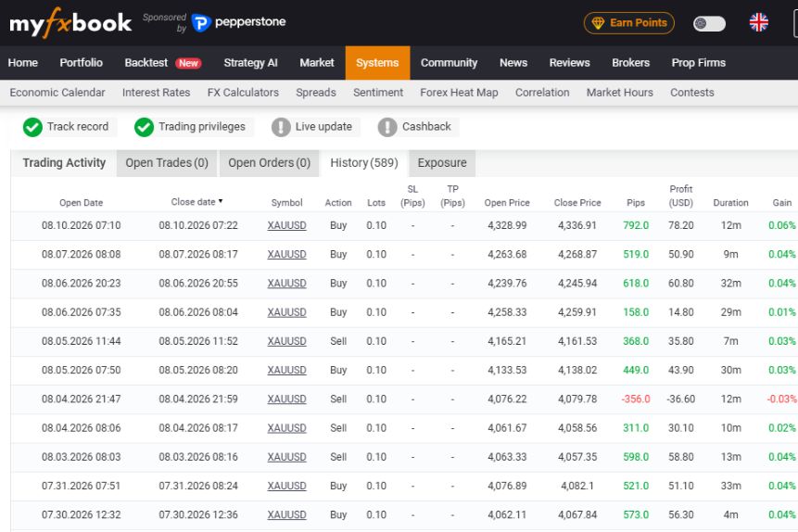Open the Reviews menu
Viewport: 798px width, 532px height.
tap(569, 63)
